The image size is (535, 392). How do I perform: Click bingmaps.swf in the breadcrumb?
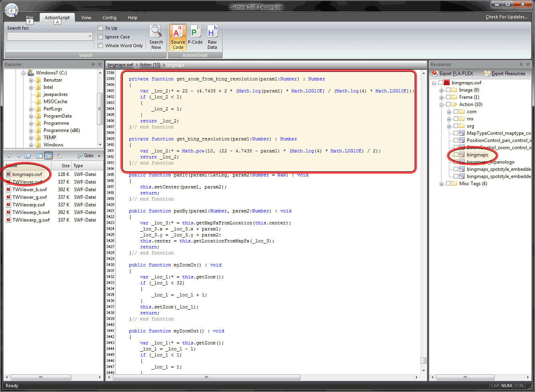tap(120, 65)
